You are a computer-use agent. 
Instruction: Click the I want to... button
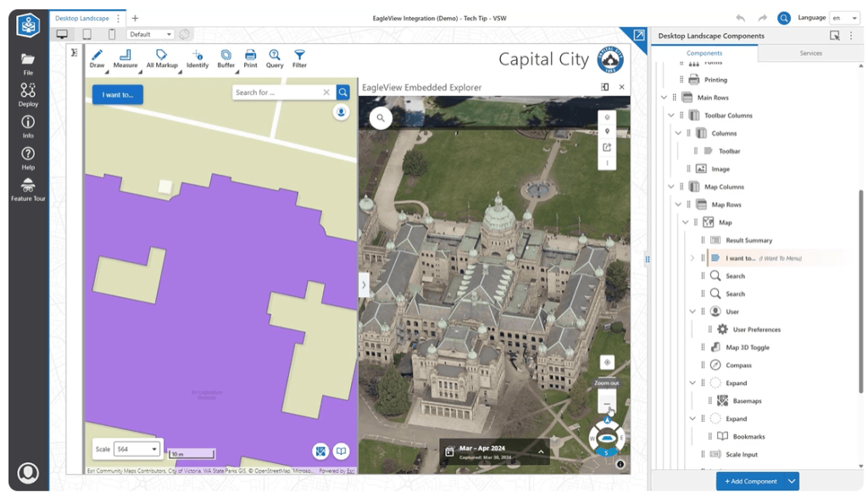[117, 95]
